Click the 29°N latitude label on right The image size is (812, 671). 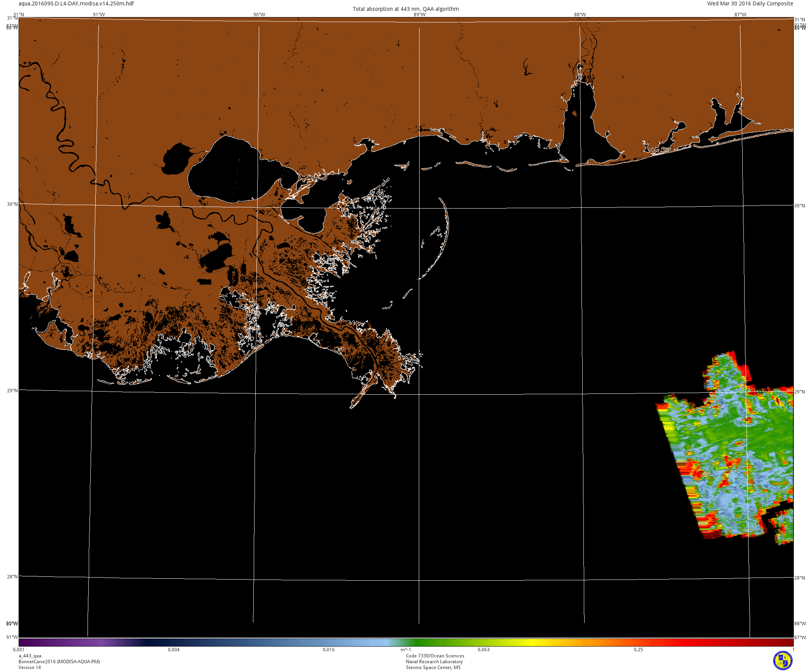(800, 392)
